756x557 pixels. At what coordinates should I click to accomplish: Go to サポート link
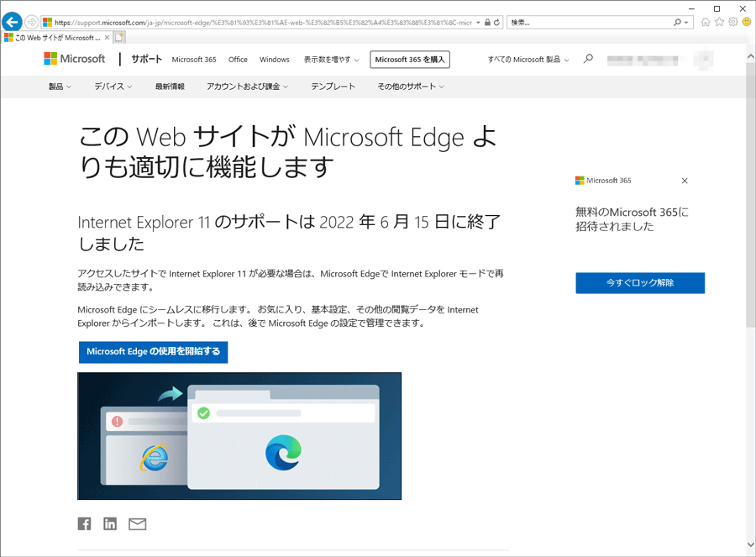[x=146, y=60]
